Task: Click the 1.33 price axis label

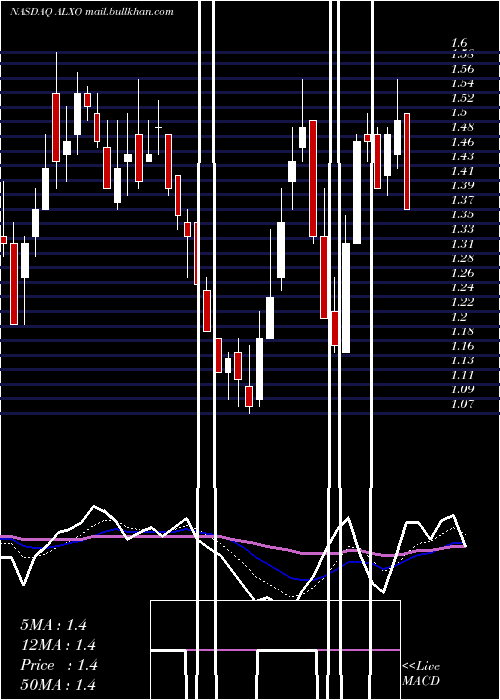Action: [462, 229]
